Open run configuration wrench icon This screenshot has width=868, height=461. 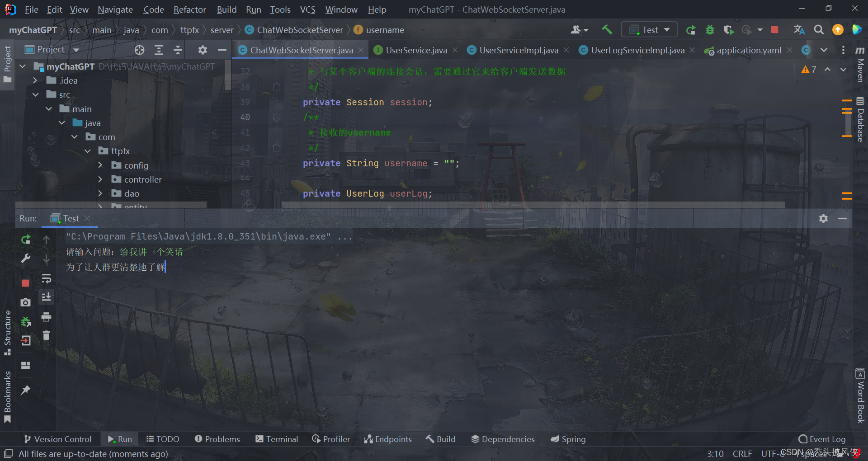coord(26,259)
